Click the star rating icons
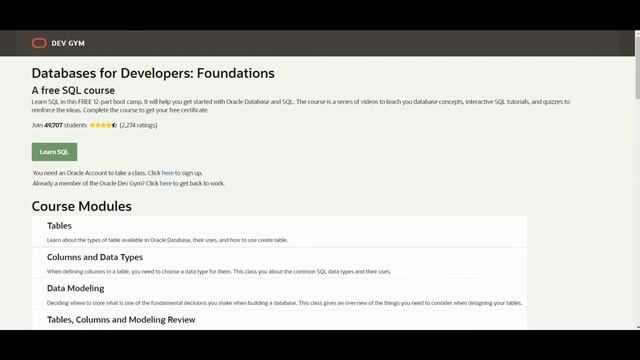Viewport: 640px width, 360px height. click(x=103, y=125)
